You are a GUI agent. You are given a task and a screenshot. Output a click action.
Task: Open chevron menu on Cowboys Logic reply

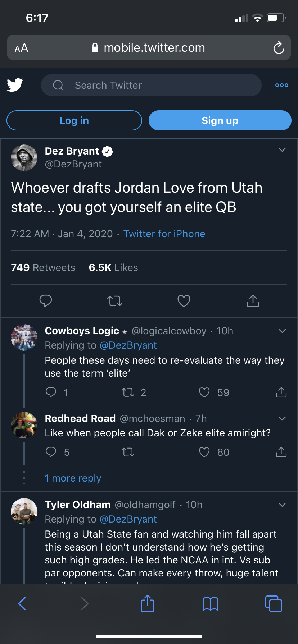tap(282, 331)
